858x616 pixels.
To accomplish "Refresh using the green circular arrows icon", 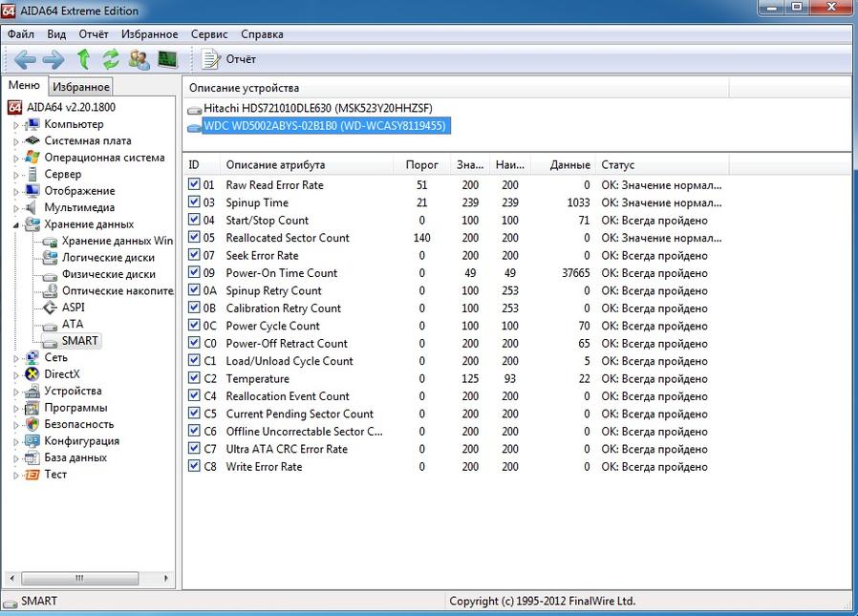I will 111,59.
